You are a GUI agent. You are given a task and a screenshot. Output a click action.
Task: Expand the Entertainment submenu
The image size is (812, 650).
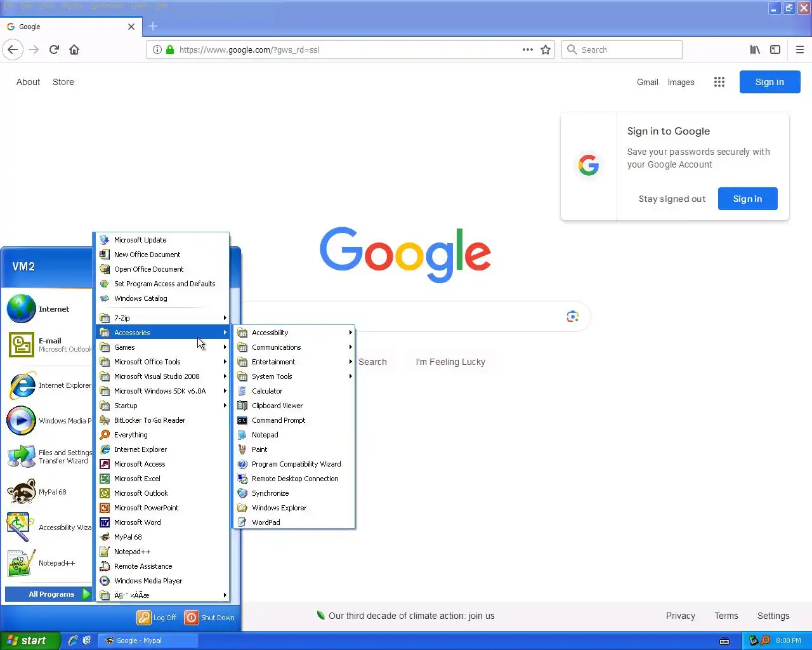294,362
